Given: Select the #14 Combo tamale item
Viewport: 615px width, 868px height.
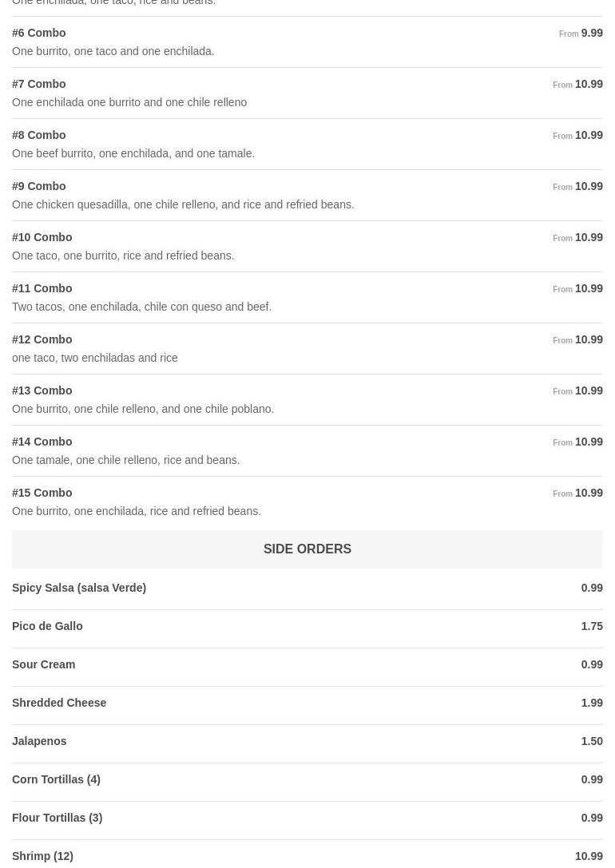Looking at the screenshot, I should tap(42, 442).
